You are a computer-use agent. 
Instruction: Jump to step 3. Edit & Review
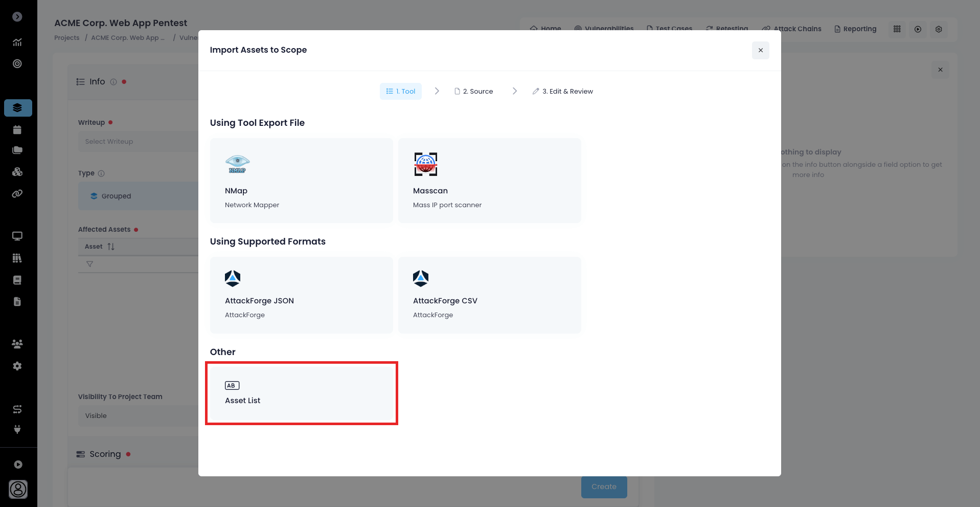coord(562,92)
